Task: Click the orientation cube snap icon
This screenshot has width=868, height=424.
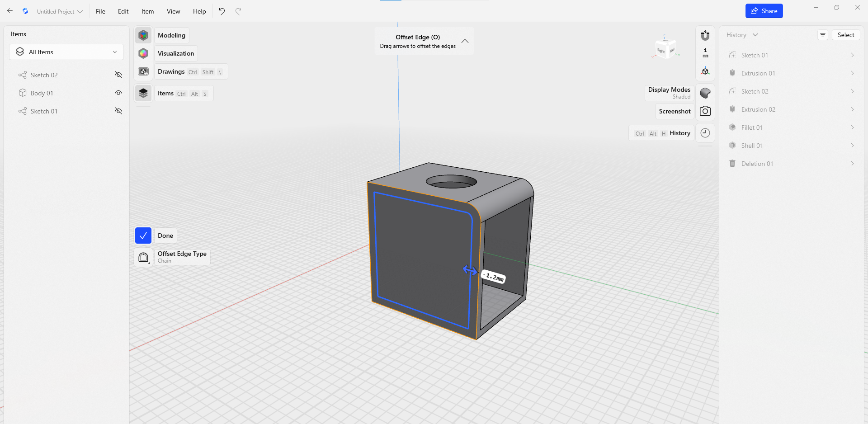Action: pyautogui.click(x=705, y=71)
